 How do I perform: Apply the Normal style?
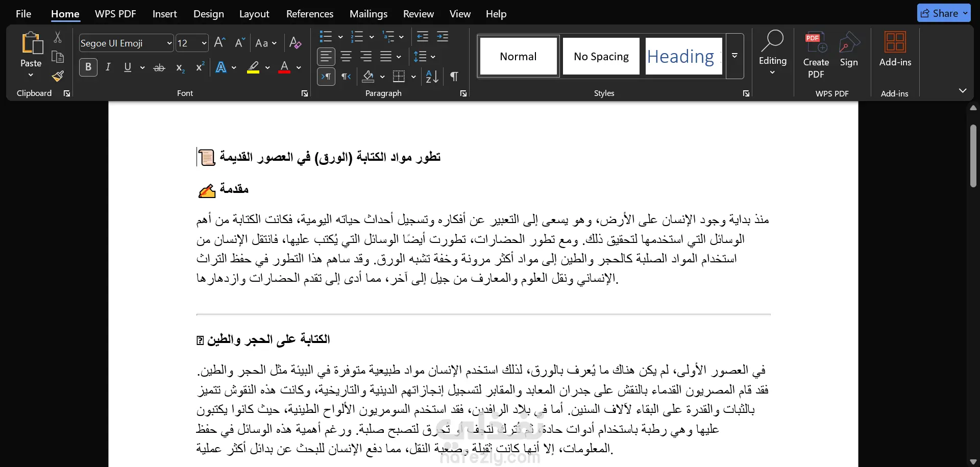pos(518,56)
